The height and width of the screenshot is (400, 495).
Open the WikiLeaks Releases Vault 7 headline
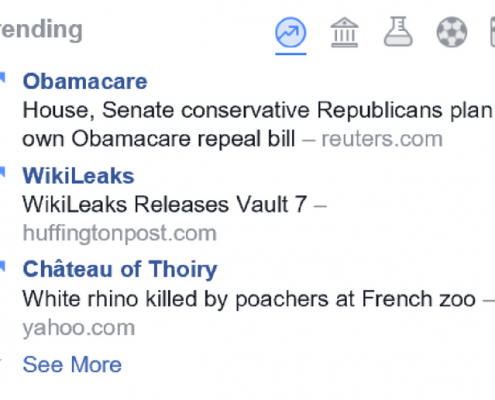pyautogui.click(x=165, y=204)
